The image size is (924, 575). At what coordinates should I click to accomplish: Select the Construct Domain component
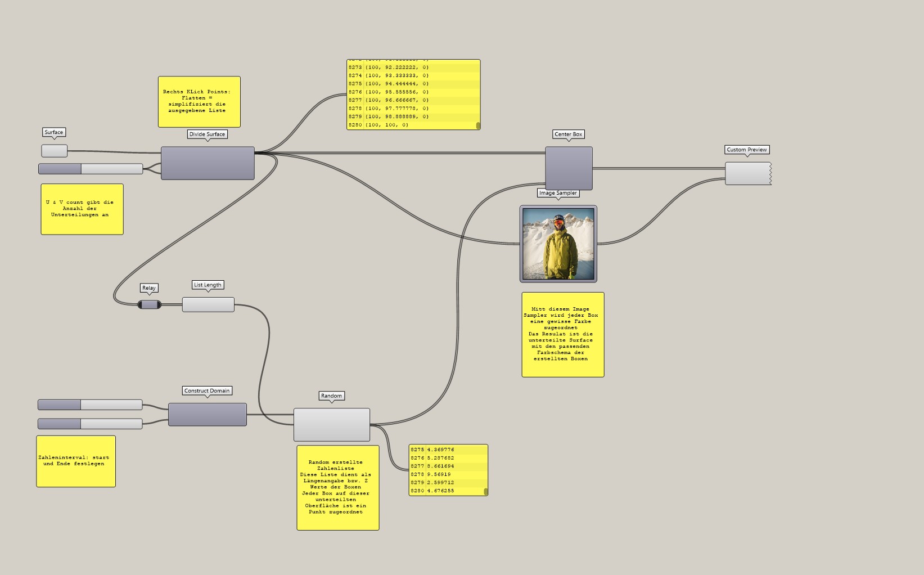click(206, 415)
